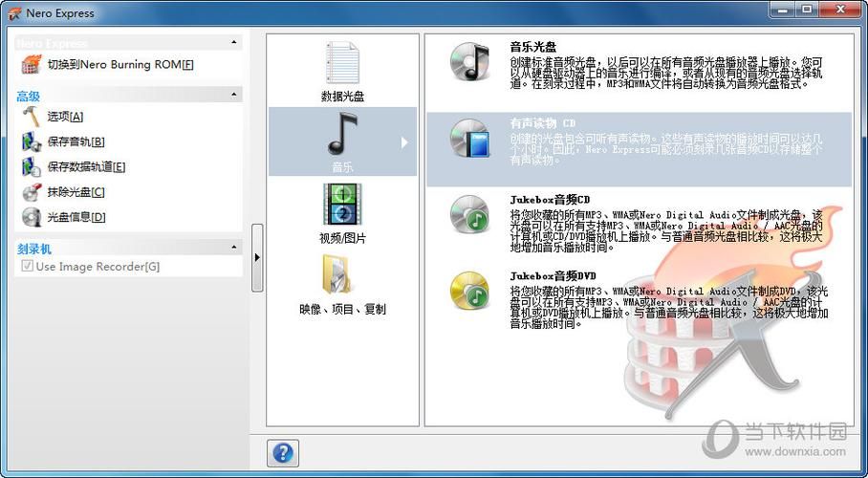
Task: Pick the Jukebox audio CD icon
Action: [x=469, y=214]
